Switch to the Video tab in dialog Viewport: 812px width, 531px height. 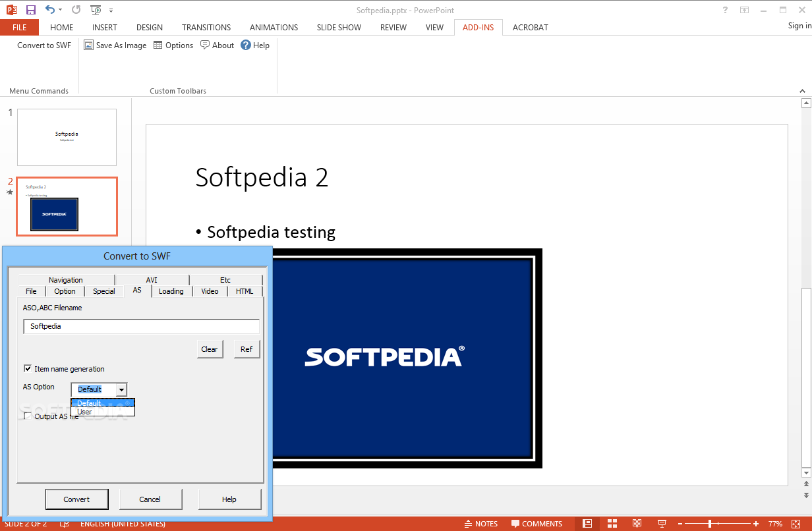pyautogui.click(x=210, y=291)
